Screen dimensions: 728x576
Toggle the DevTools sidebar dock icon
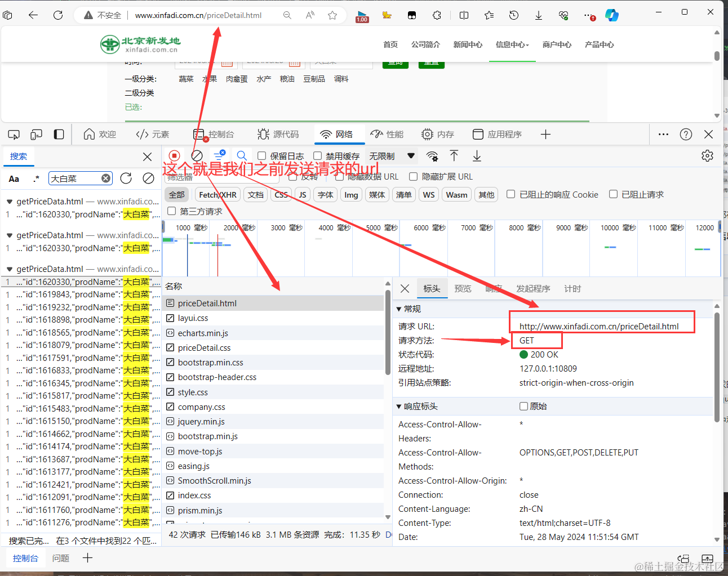pyautogui.click(x=59, y=135)
